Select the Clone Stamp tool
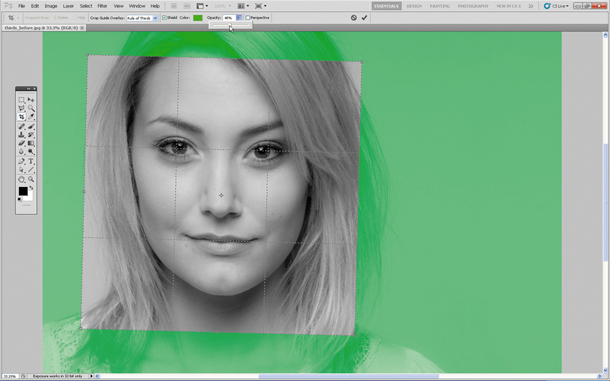Viewport: 610px width, 381px height. 21,135
